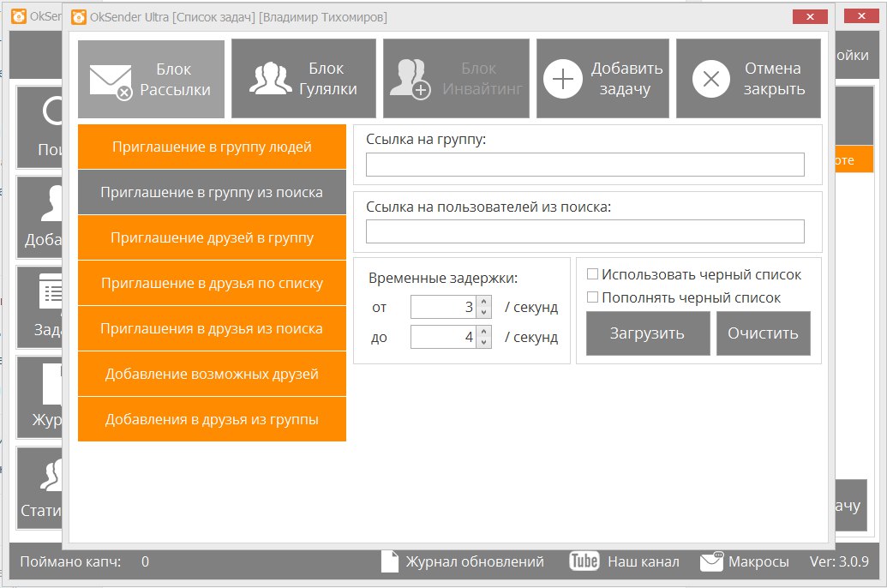Decrease the 'от' delay value with down arrow

483,313
